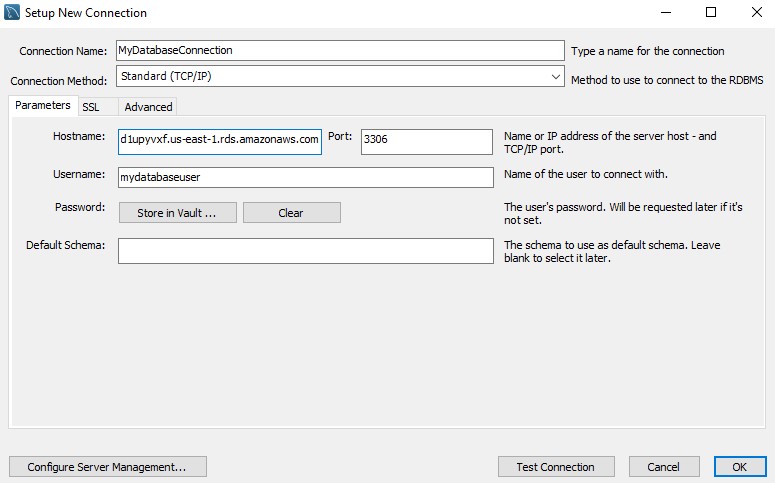Click 'Method to use to connect to the RDBMS' text
Viewport: 775px width, 483px height.
667,80
